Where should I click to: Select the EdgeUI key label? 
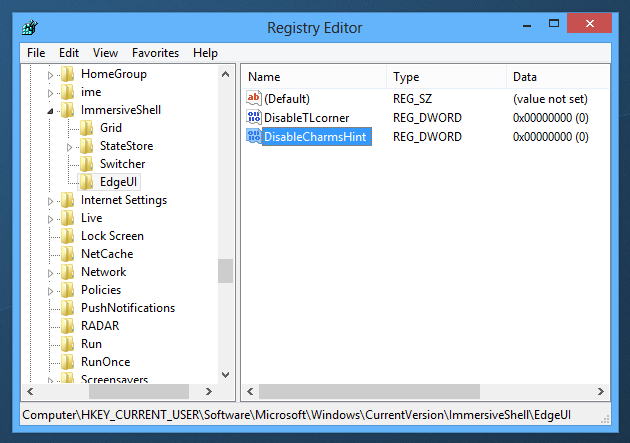click(119, 182)
